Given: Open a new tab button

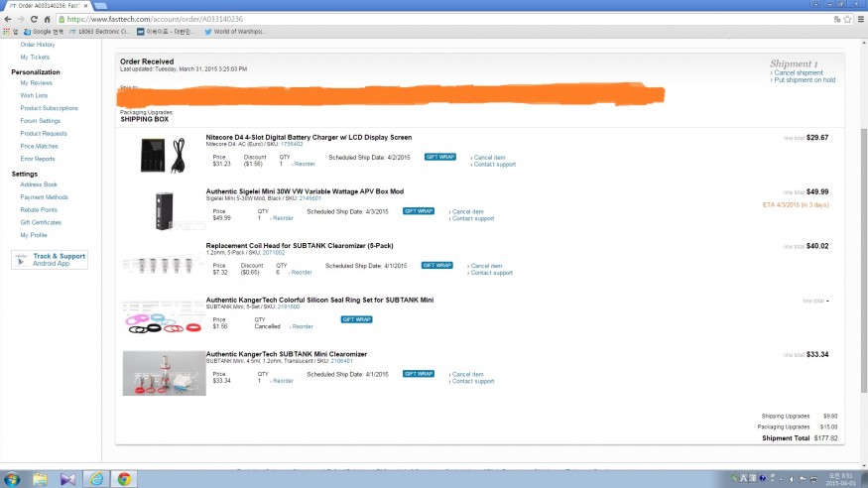Looking at the screenshot, I should pyautogui.click(x=100, y=6).
